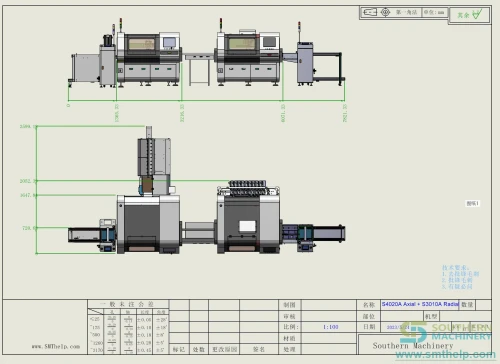Screen dimensions: 500x364
Task: Click the '标记' mark cell
Action: 179,349
